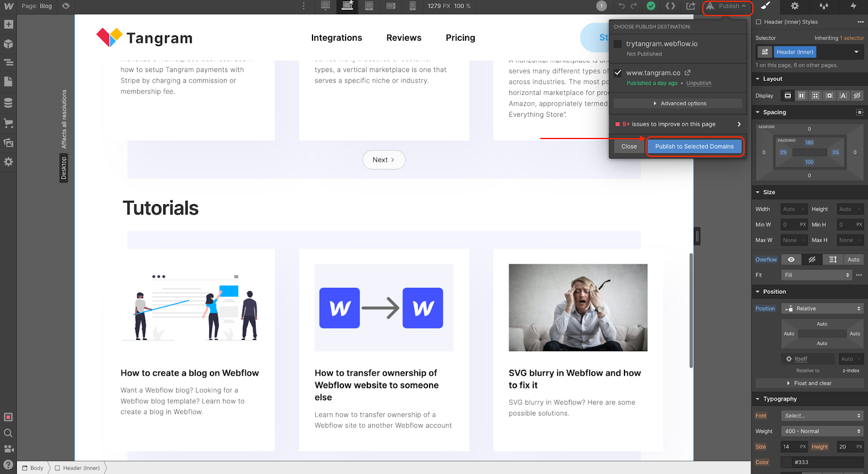Viewport: 868px width, 474px height.
Task: Set display to grid
Action: point(815,96)
